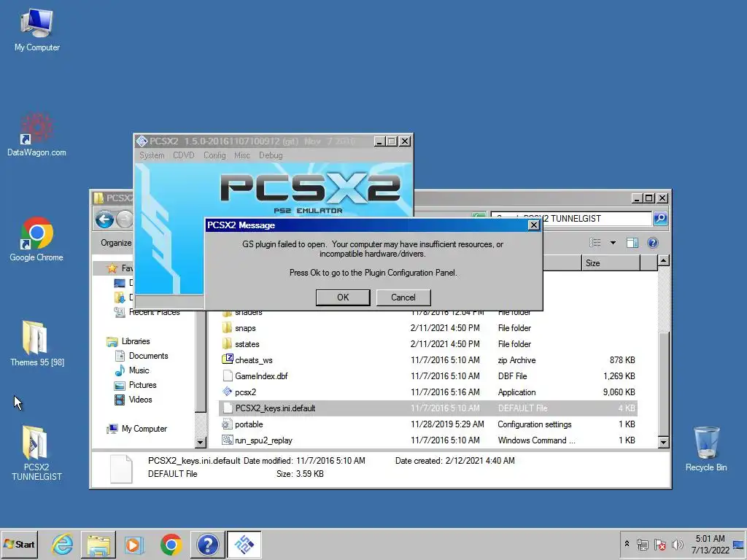The width and height of the screenshot is (747, 560).
Task: Sort by the Size column header
Action: (x=611, y=262)
